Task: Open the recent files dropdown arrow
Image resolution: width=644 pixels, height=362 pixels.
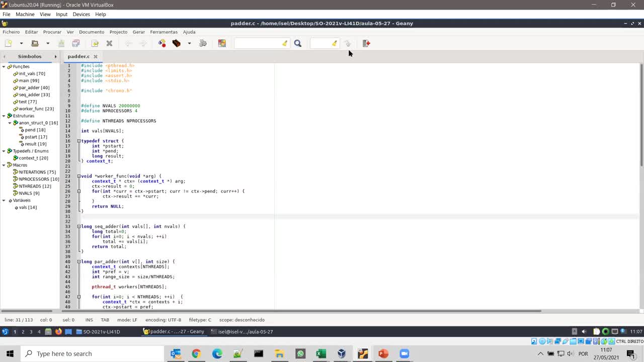Action: (48, 43)
